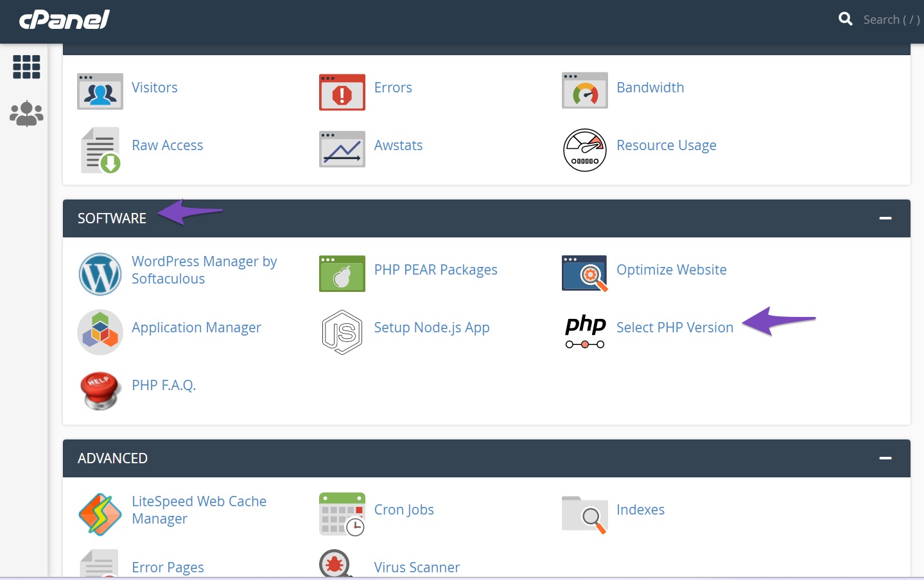Open the Setup Node.js App link

[432, 328]
